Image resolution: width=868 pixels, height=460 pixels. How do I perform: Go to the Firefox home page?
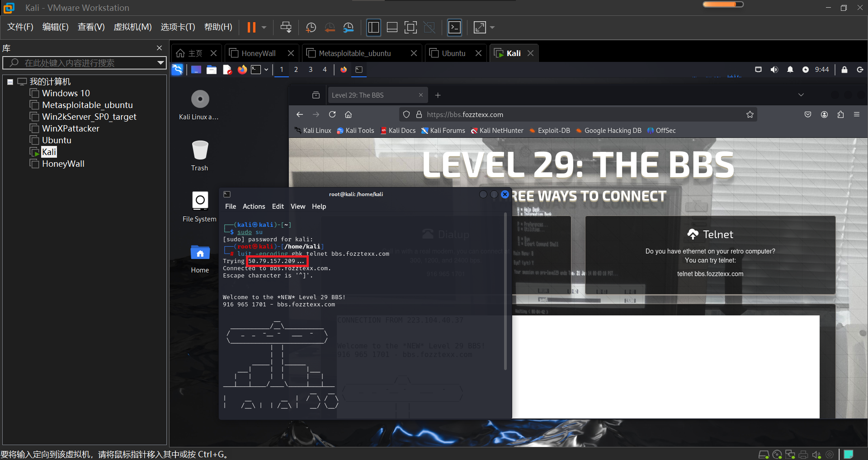[348, 114]
